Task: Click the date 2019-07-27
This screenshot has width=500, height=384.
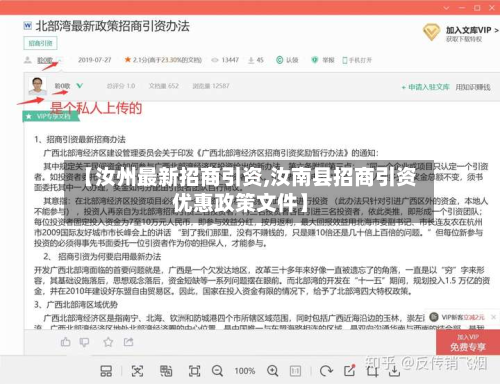Action: pos(95,60)
